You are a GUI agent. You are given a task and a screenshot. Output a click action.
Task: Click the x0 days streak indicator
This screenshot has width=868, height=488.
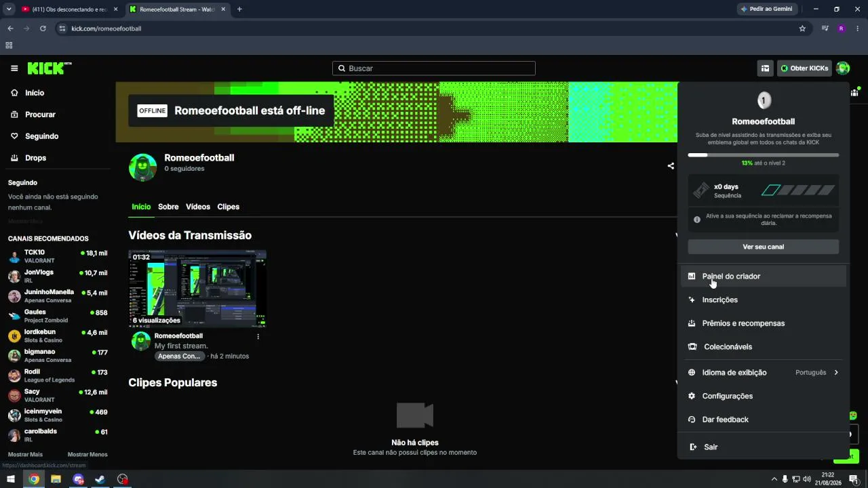(x=764, y=190)
